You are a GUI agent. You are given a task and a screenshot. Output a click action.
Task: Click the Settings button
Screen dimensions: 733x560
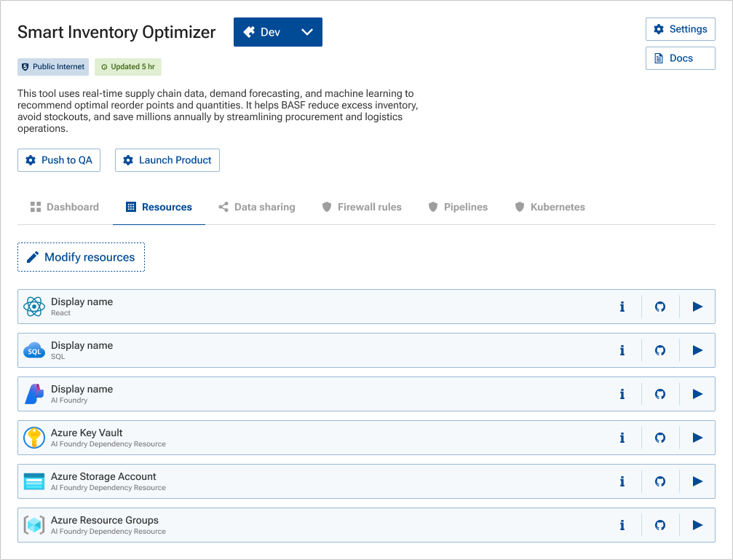coord(680,29)
